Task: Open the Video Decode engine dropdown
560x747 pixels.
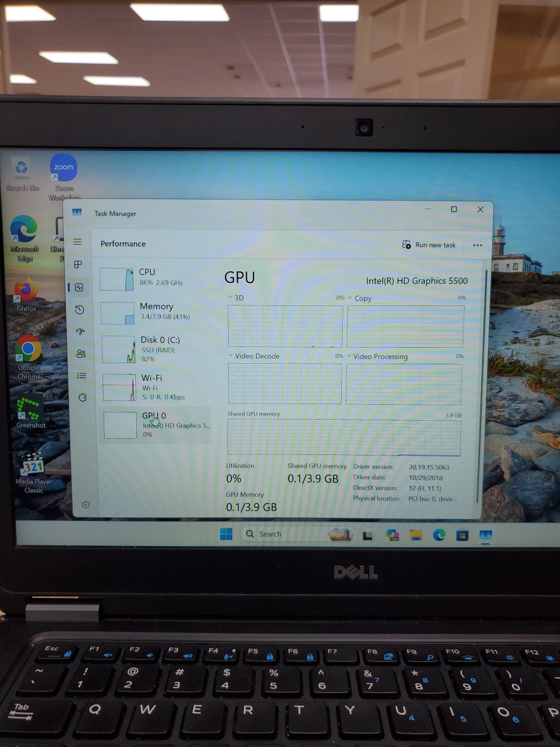Action: pos(254,356)
